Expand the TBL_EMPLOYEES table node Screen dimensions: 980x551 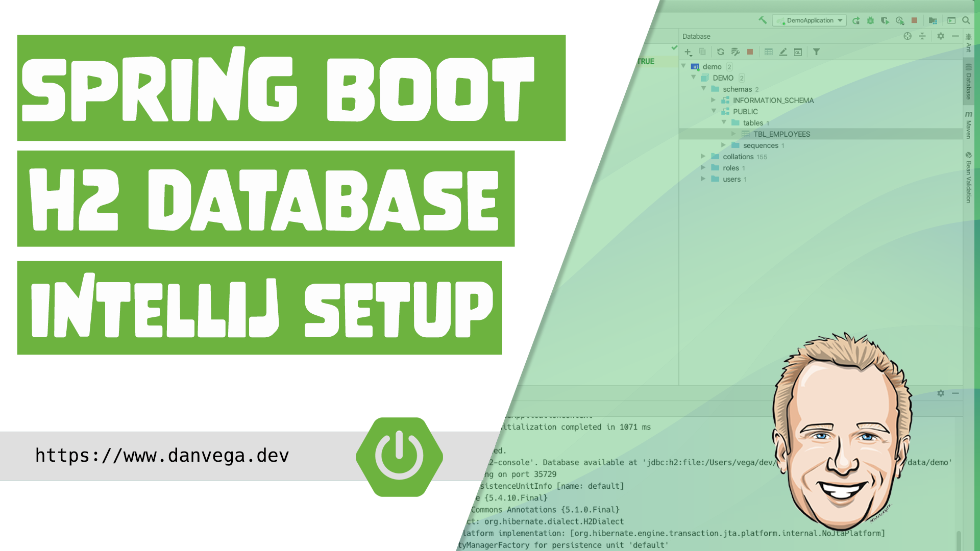click(734, 134)
